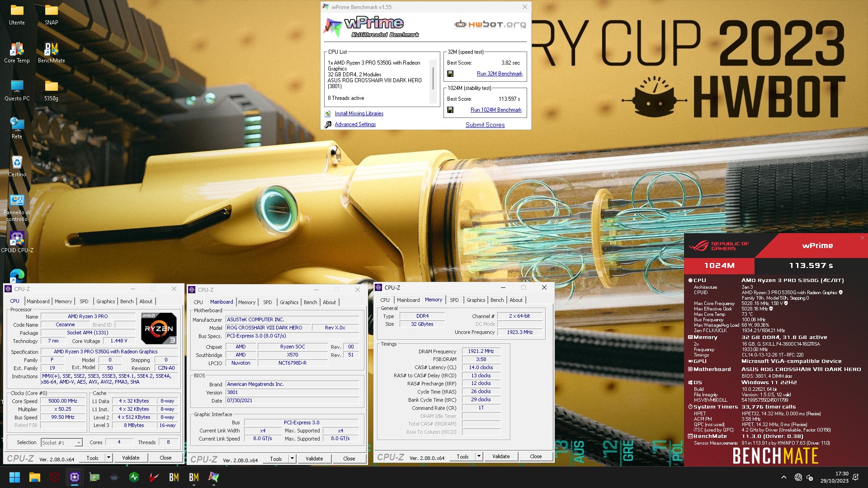Click DRAM Frequency value 1921.2 MHz
The image size is (868, 488).
pos(481,351)
